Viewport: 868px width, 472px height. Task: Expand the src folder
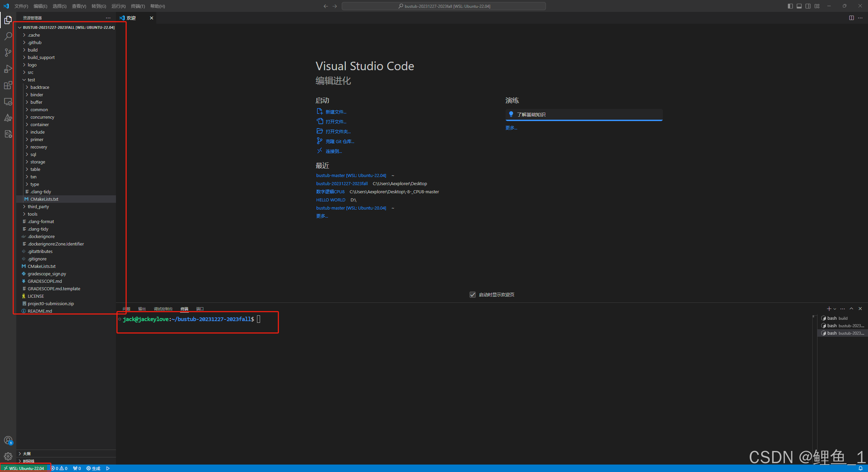point(31,72)
